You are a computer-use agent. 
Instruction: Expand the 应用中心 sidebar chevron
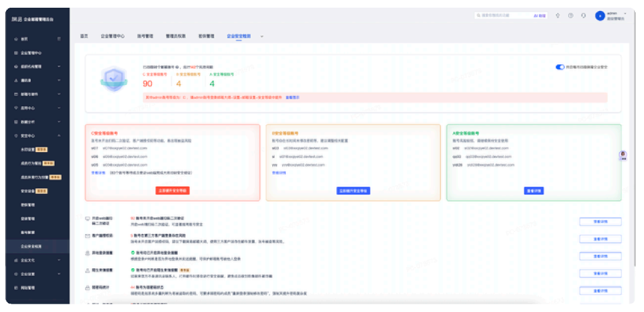[59, 108]
